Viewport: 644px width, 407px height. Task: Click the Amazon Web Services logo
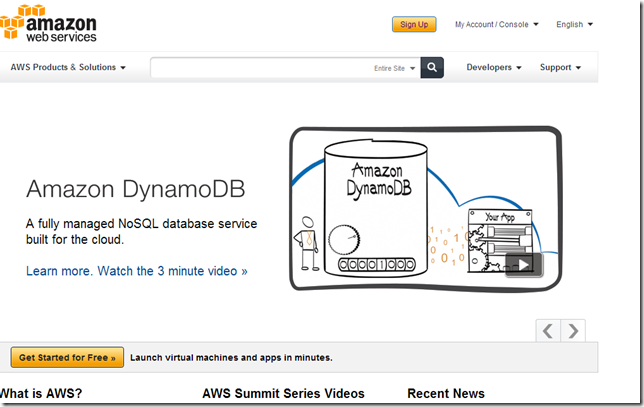pos(50,23)
